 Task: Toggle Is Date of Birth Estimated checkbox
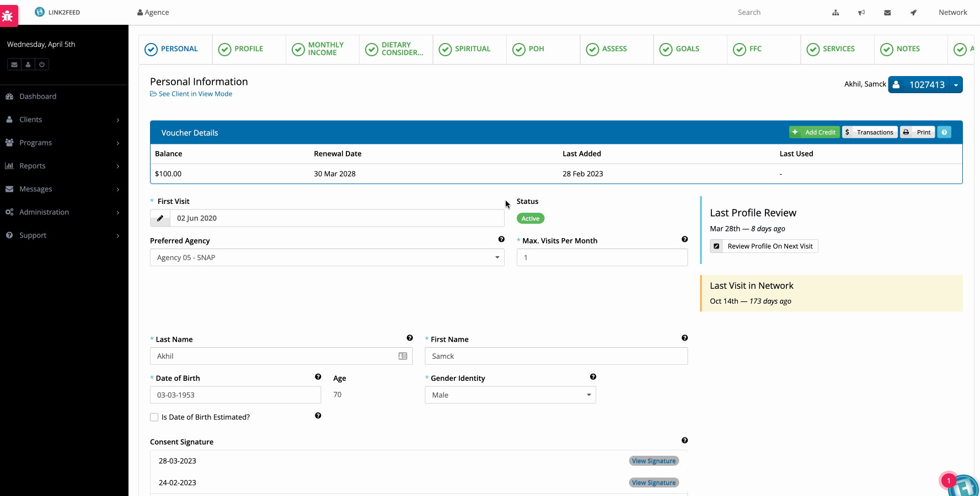[154, 417]
